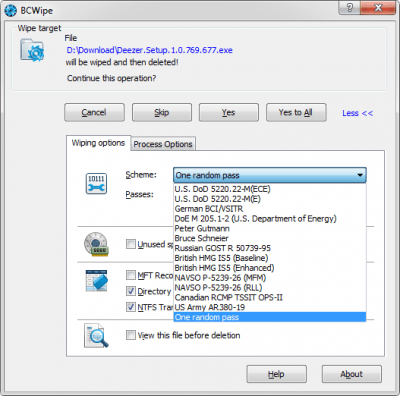Click the wipe target folder gear icon
The height and width of the screenshot is (396, 400).
(32, 50)
